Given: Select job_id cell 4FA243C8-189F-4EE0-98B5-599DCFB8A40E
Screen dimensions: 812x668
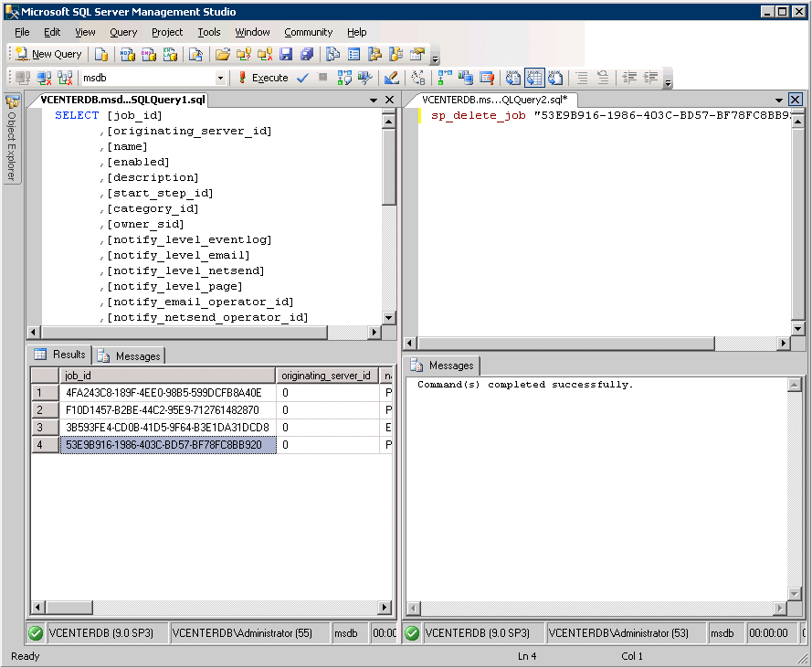Looking at the screenshot, I should [168, 393].
